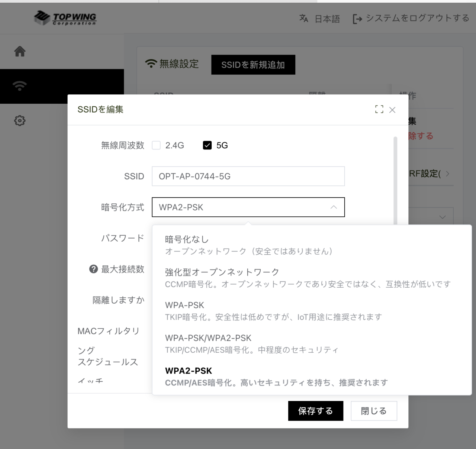Viewport: 476px width, 449px height.
Task: Click the 隔離しますか label
Action: click(119, 300)
